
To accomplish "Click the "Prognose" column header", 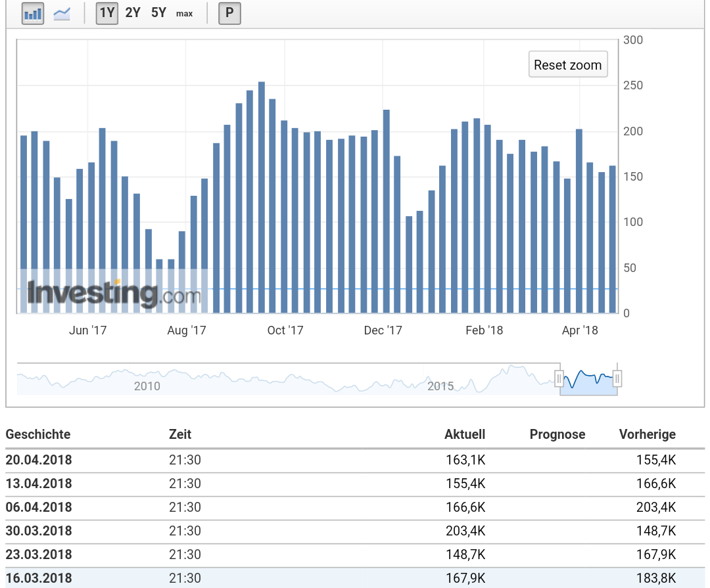I will coord(557,434).
